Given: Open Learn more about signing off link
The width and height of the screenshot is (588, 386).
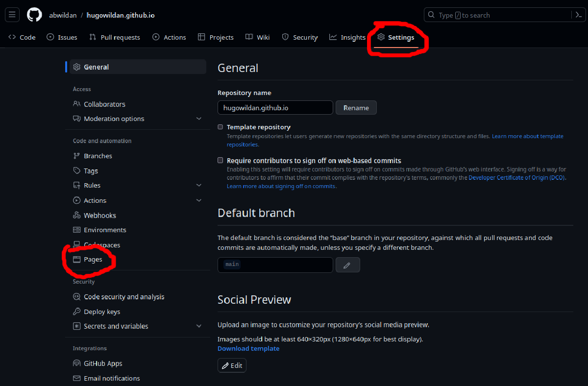Looking at the screenshot, I should point(281,186).
